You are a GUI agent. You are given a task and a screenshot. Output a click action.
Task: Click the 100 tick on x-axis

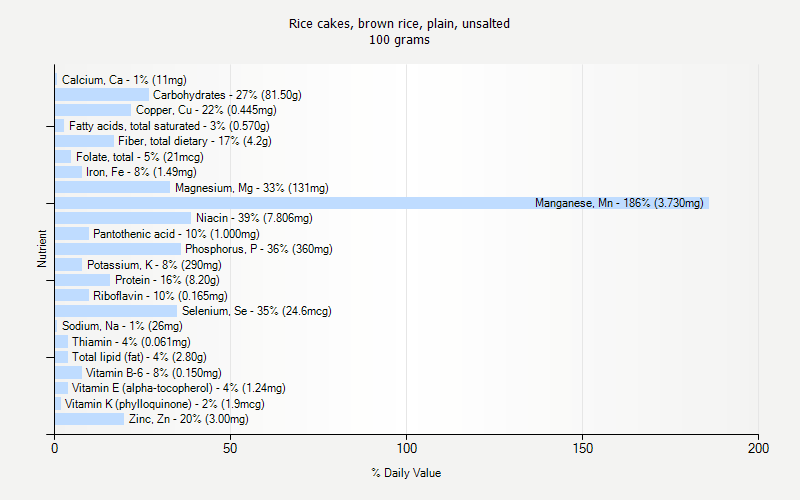(406, 449)
